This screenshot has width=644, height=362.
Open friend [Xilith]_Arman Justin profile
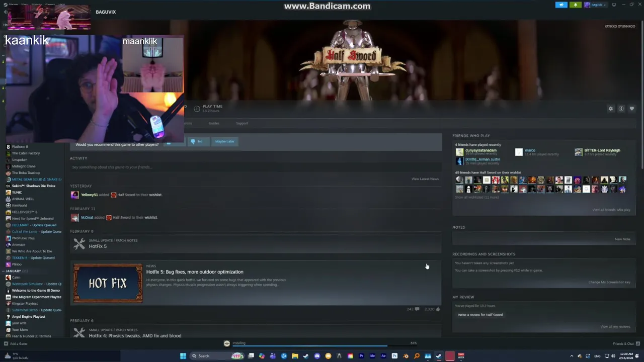[x=482, y=159]
